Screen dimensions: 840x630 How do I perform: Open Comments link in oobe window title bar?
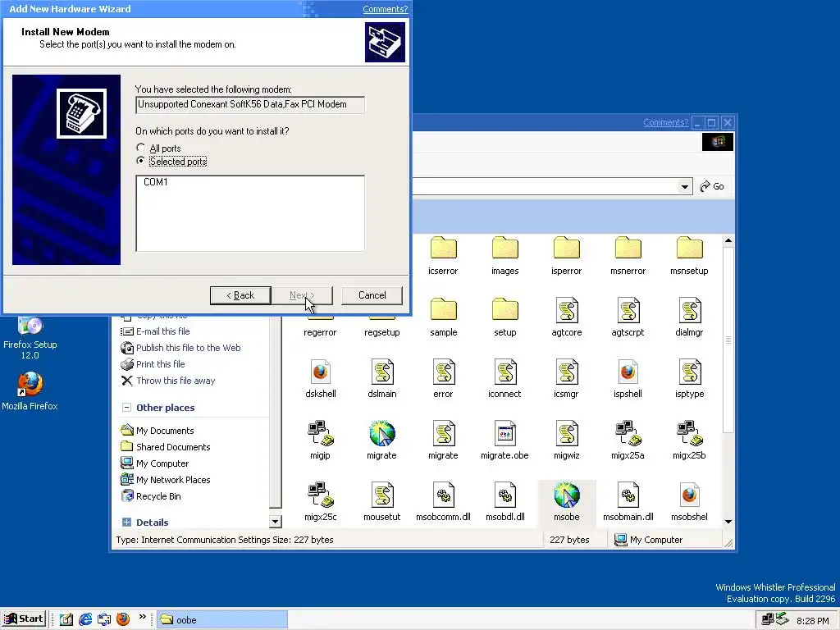click(665, 123)
